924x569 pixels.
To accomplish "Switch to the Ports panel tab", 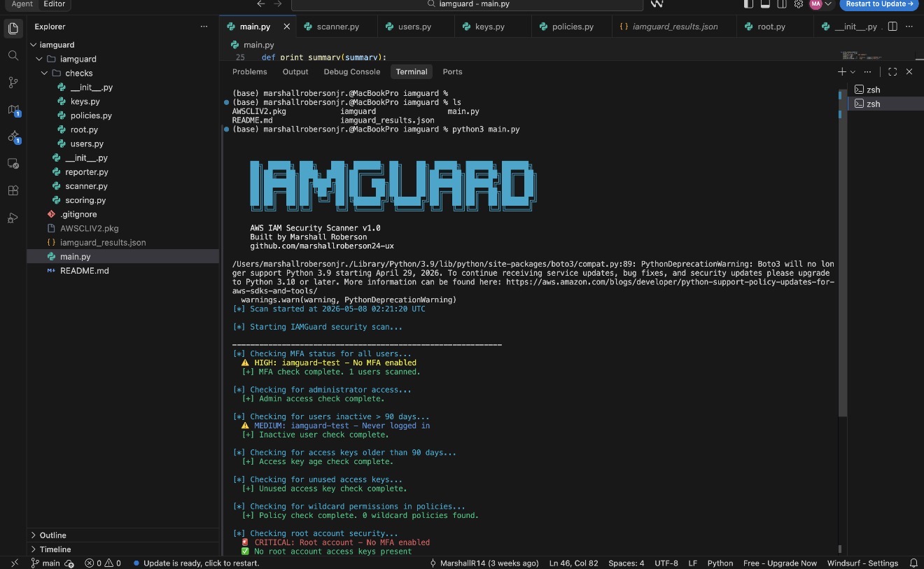I will tap(452, 71).
